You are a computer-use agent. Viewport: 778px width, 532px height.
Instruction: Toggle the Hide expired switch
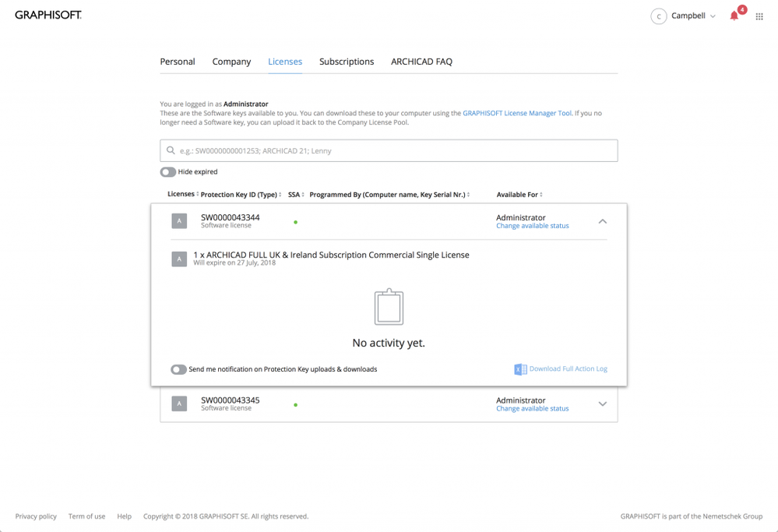click(167, 171)
